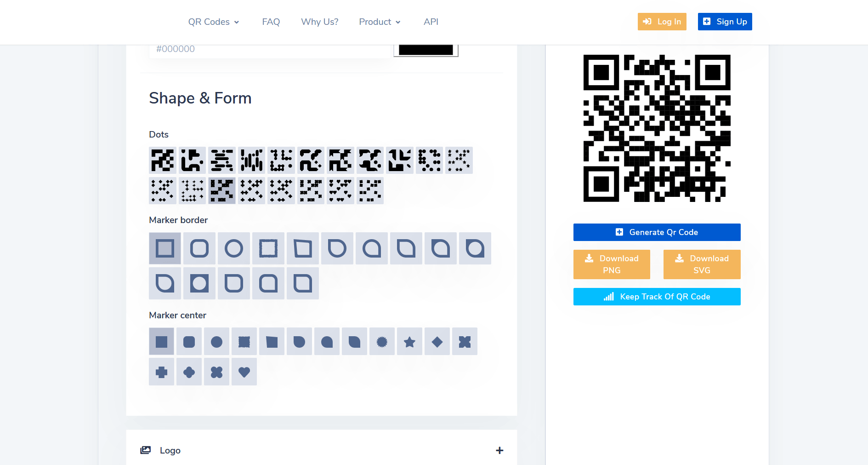Click the Log In button

[x=662, y=22]
